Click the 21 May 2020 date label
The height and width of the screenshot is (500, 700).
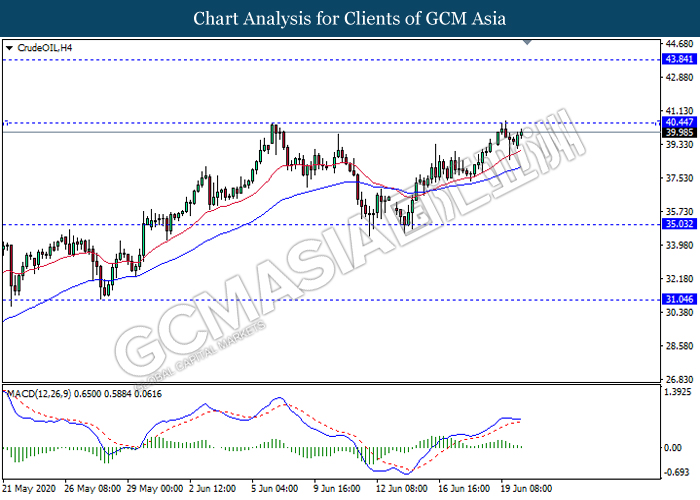[x=29, y=489]
